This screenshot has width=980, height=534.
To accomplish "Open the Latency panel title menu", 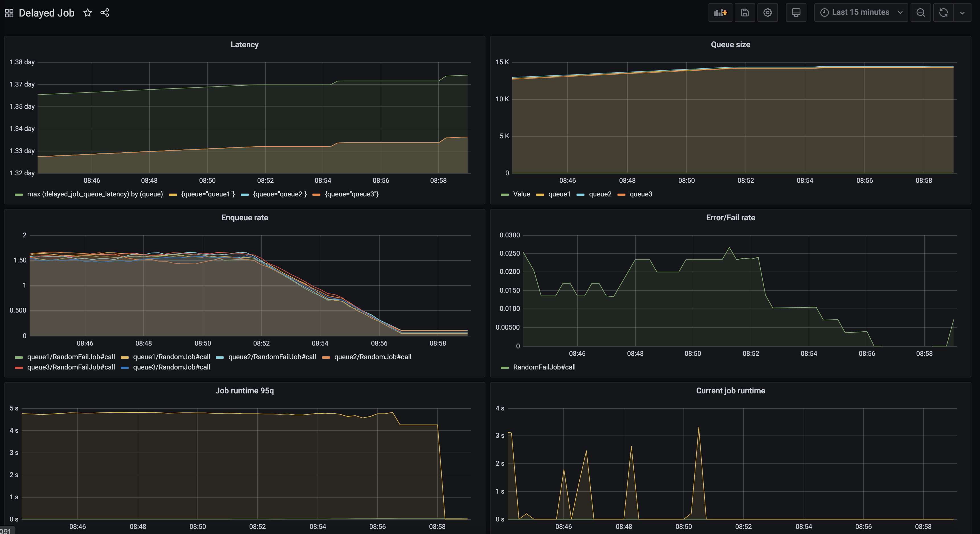I will 244,44.
